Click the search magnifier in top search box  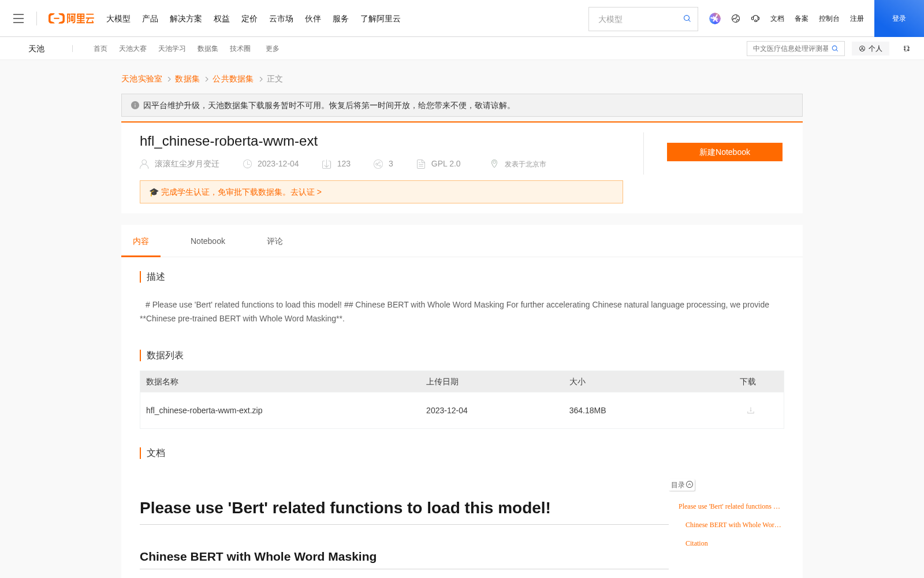[687, 18]
